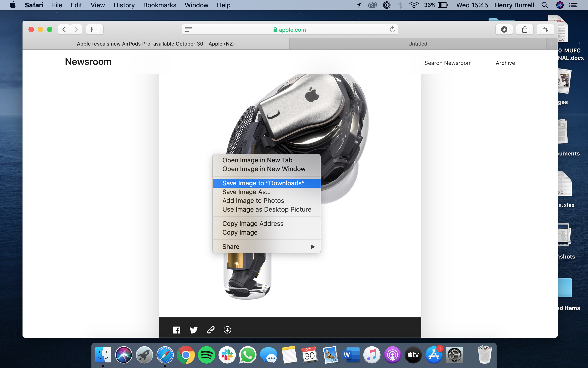588x368 pixels.
Task: Open Messages from the Dock
Action: point(268,355)
